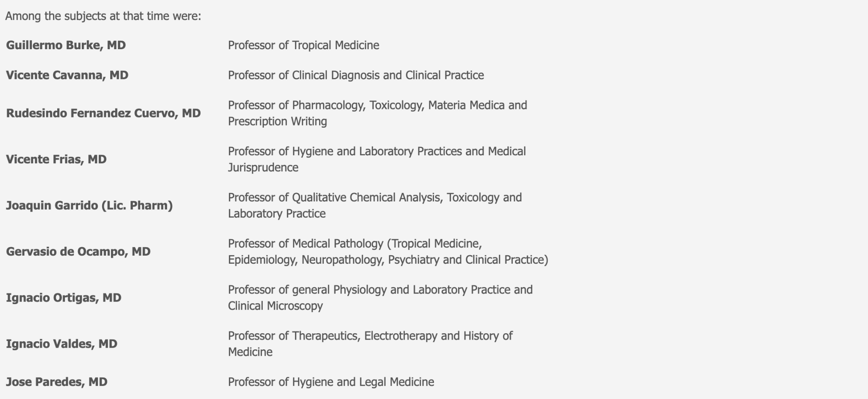The width and height of the screenshot is (868, 399).
Task: Click the Clinical Microscopy text
Action: pos(275,306)
